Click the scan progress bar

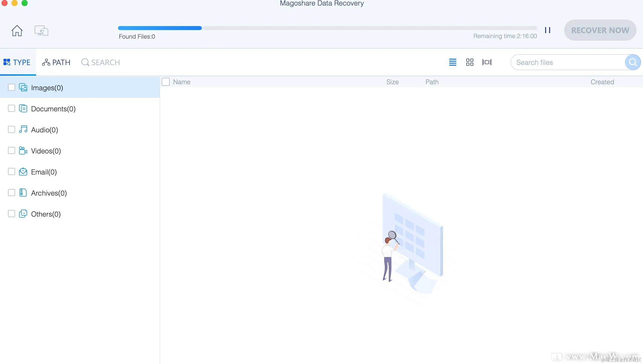coord(327,28)
